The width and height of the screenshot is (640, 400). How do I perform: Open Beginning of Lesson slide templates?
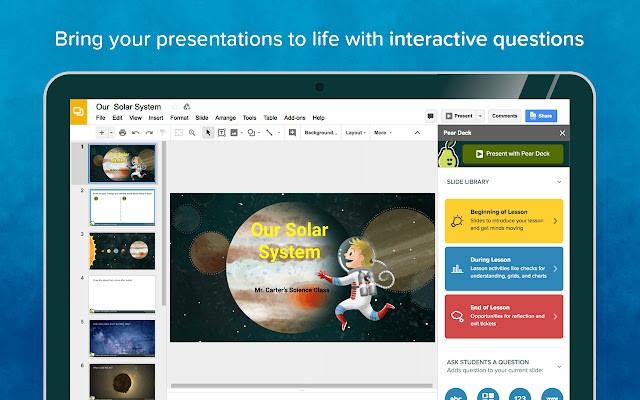pyautogui.click(x=503, y=220)
